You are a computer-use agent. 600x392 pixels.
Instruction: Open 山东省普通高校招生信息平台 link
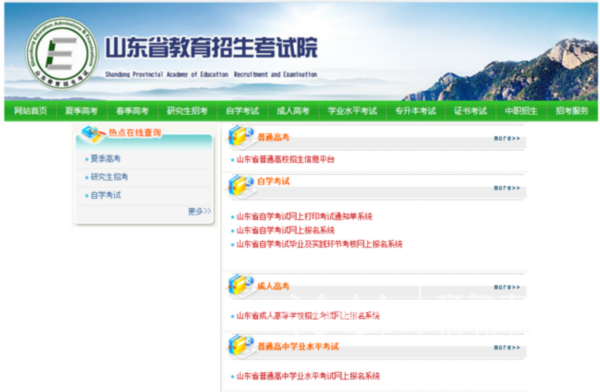(x=285, y=159)
